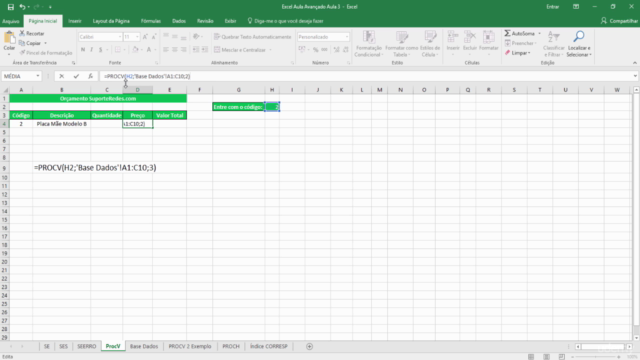
Task: Open the Base Dados sheet tab
Action: [x=144, y=346]
